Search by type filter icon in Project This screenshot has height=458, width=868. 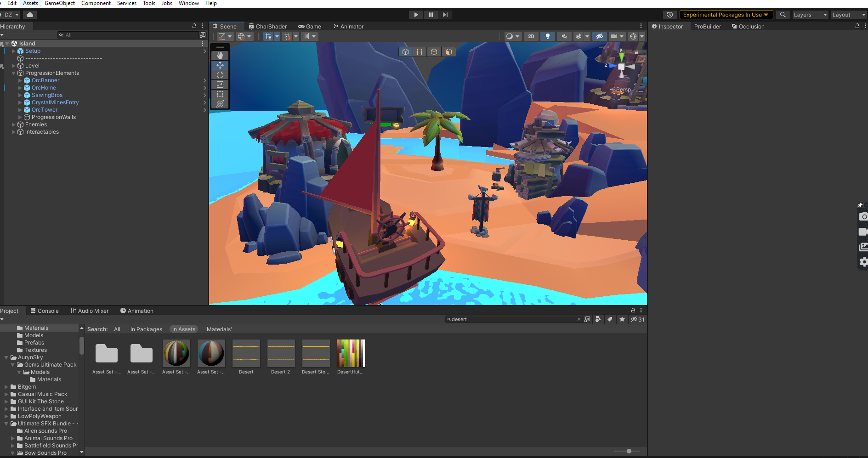click(598, 319)
